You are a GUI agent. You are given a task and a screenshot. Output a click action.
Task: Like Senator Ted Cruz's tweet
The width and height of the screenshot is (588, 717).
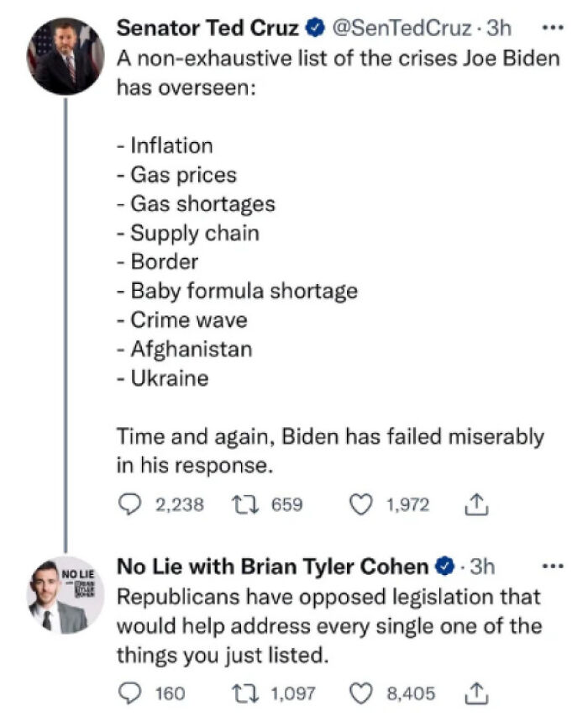click(360, 504)
